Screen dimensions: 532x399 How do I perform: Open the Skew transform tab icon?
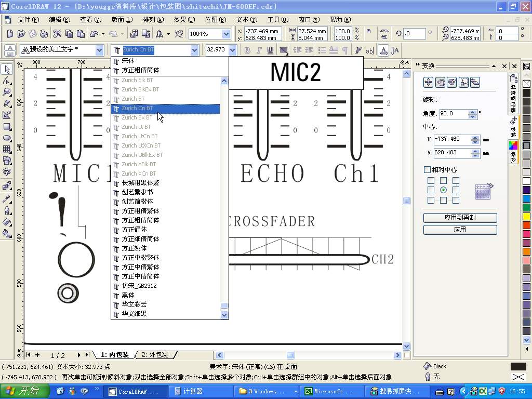click(x=475, y=82)
